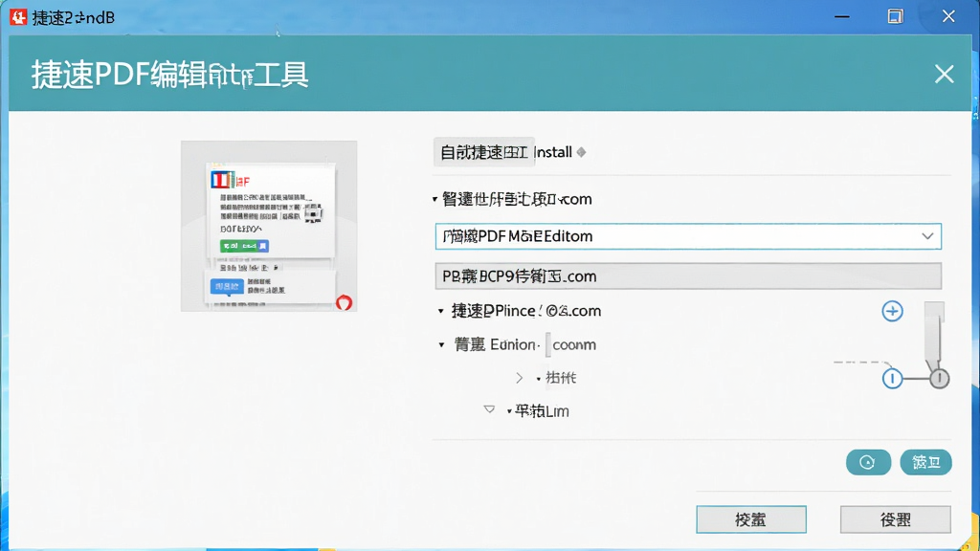Close the dialog using the teal header X

click(944, 75)
